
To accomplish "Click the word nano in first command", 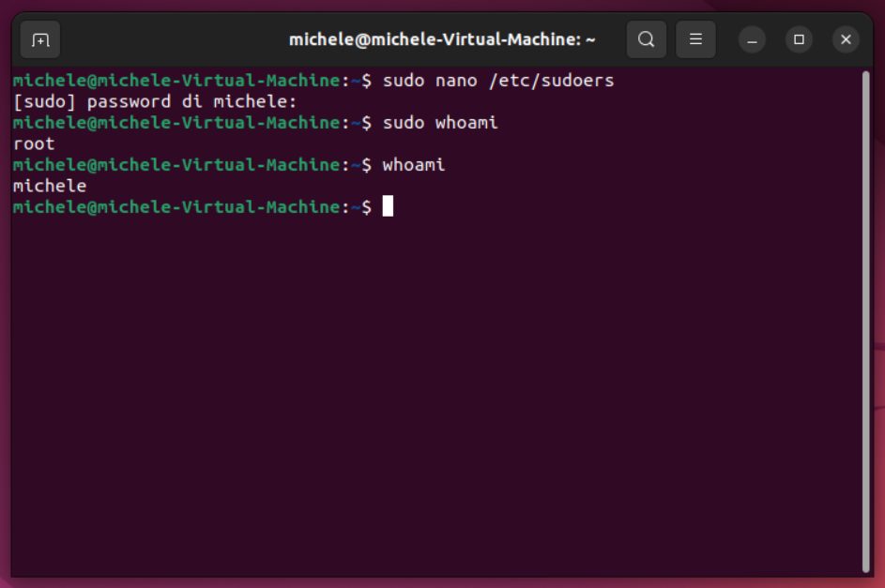I will (456, 80).
